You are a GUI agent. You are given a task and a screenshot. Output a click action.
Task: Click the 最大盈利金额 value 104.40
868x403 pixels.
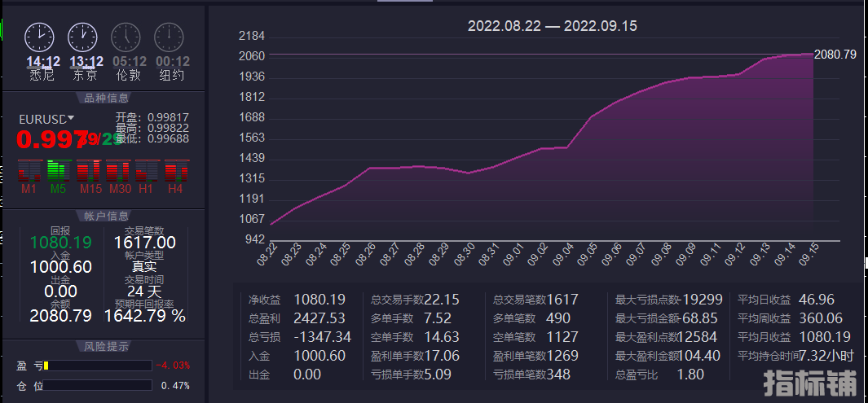[x=700, y=356]
